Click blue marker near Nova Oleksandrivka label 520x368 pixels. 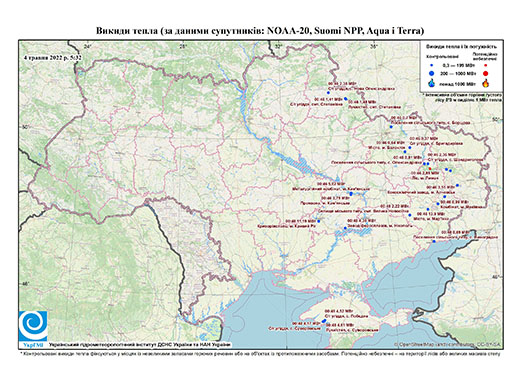pos(328,93)
